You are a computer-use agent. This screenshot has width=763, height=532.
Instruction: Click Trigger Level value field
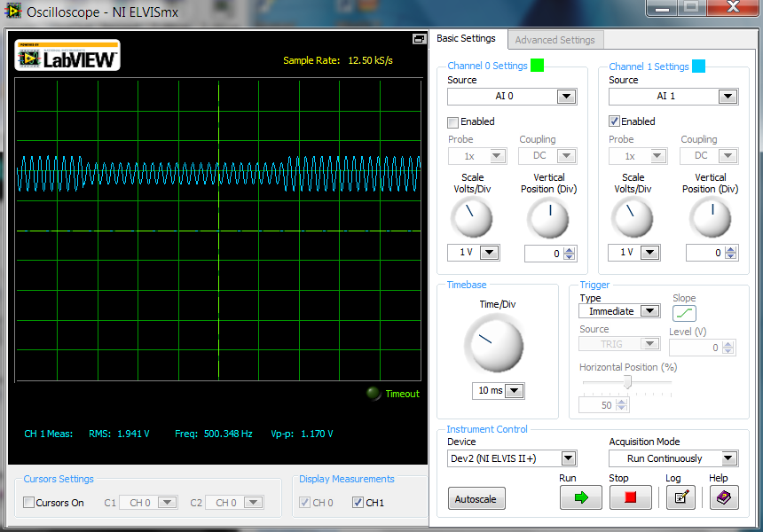tap(696, 348)
